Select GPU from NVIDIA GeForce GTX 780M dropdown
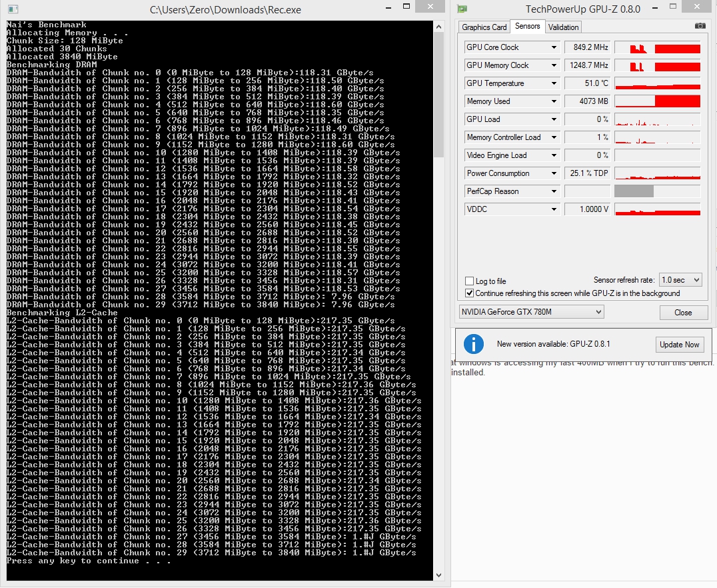Screen dimensions: 717x588 click(x=531, y=312)
